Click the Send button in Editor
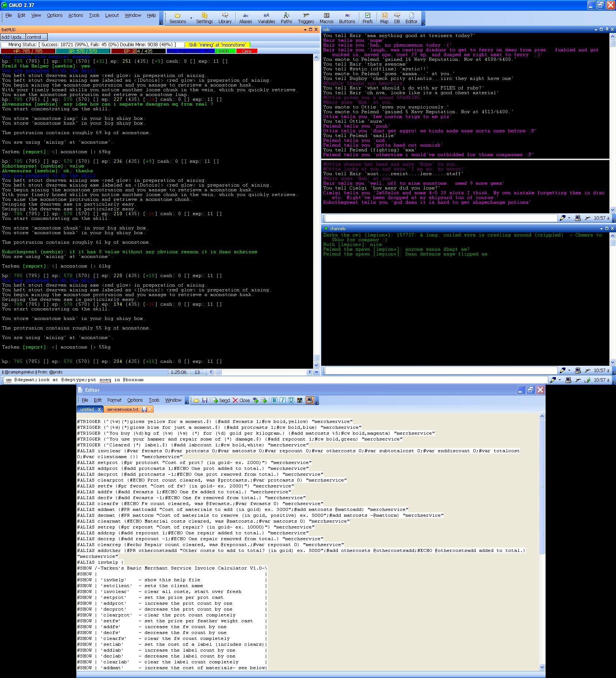Screen dimensions: 616x678 point(221,400)
